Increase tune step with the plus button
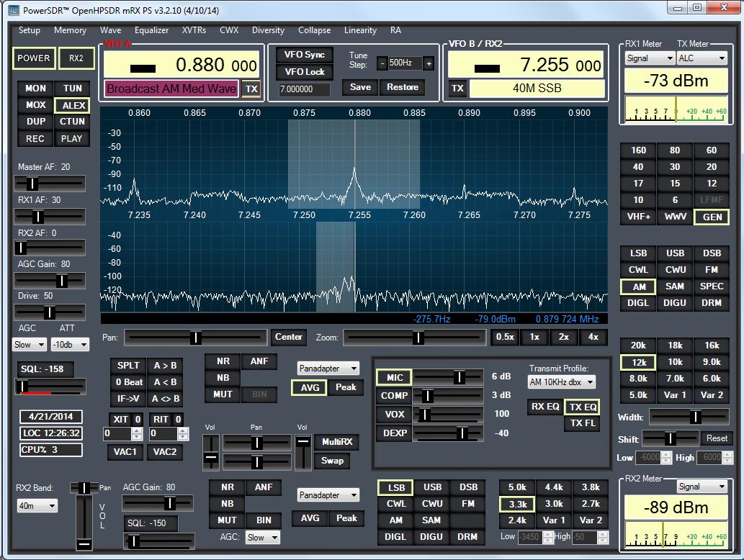The image size is (744, 560). pos(429,63)
